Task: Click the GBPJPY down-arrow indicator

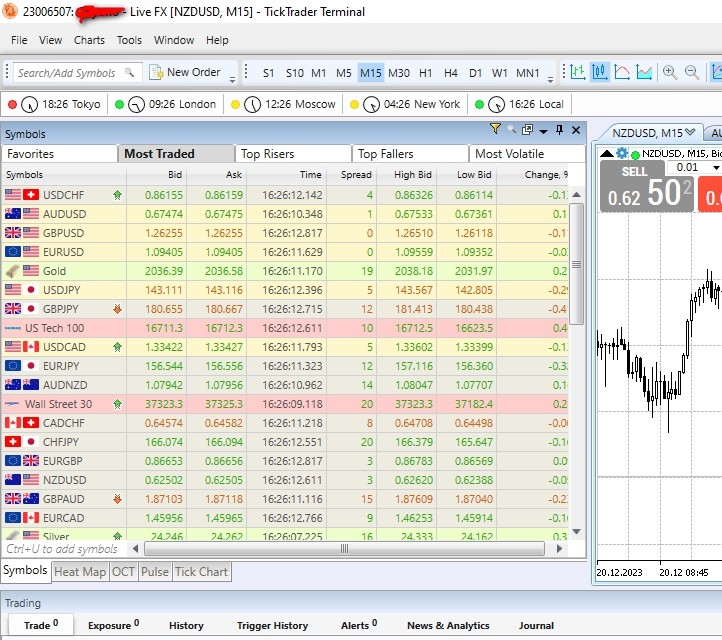Action: coord(117,309)
